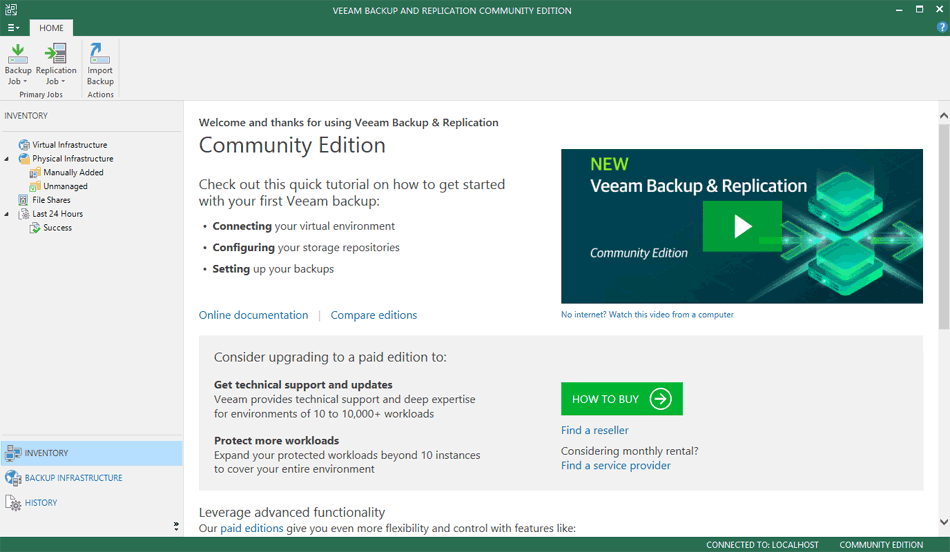Select the Success tree item

click(x=57, y=228)
